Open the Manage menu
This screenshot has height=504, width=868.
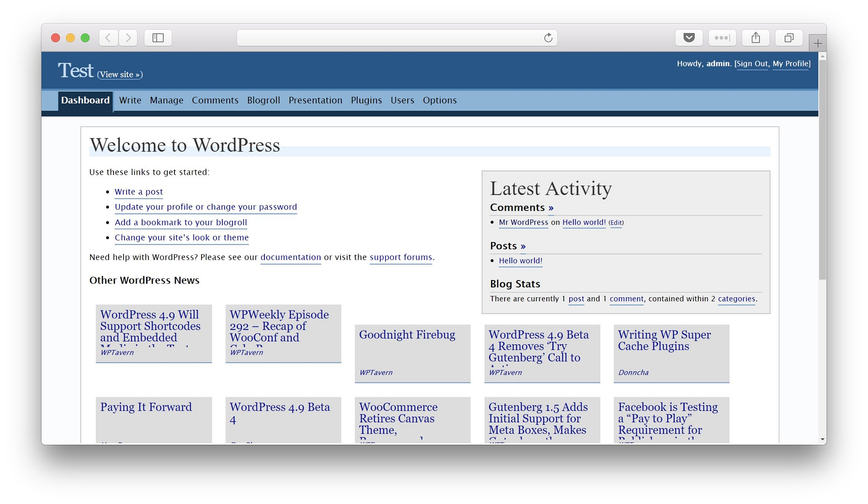click(x=166, y=100)
